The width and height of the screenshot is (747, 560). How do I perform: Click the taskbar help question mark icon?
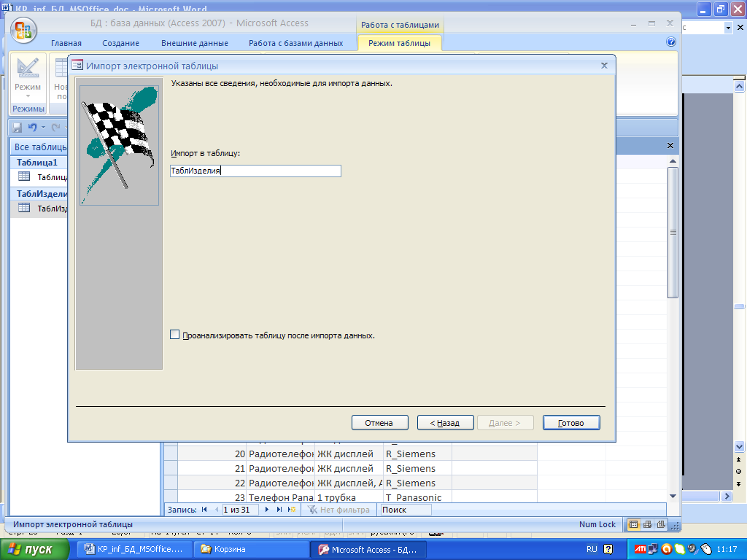click(608, 549)
